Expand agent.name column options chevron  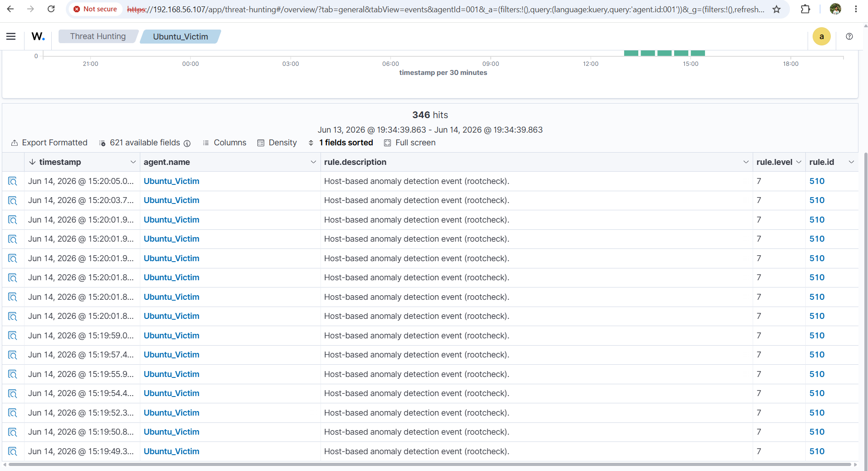(313, 162)
